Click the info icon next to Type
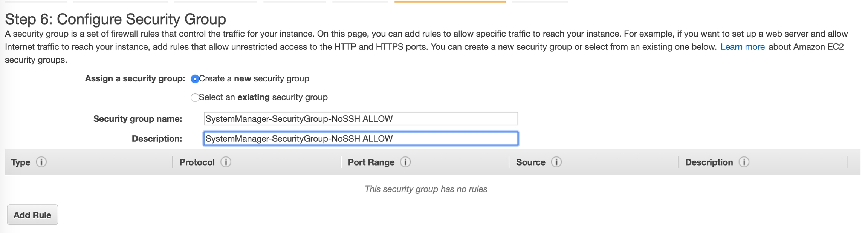 pos(41,162)
